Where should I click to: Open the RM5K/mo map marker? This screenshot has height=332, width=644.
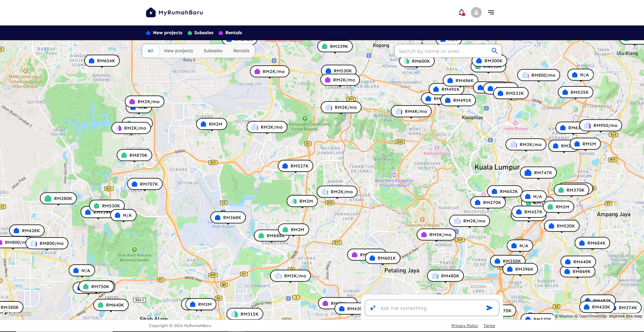(436, 235)
